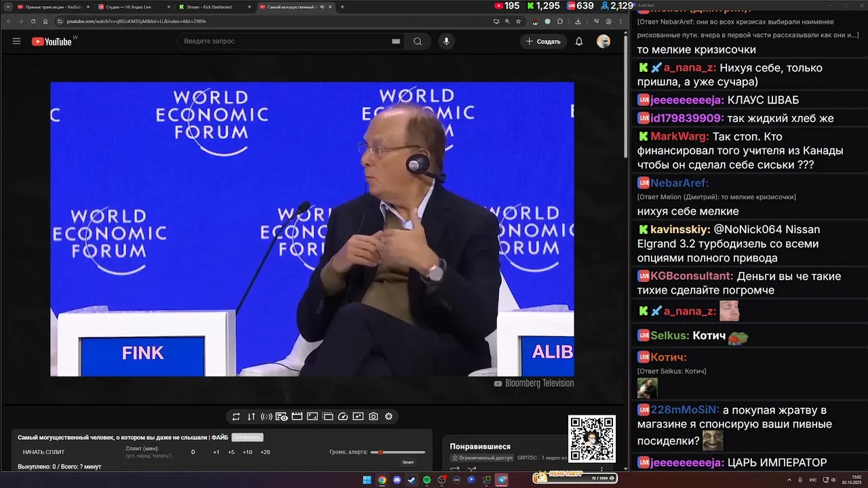Add +1 minute to the split
Viewport: 868px width, 488px height.
(x=216, y=452)
